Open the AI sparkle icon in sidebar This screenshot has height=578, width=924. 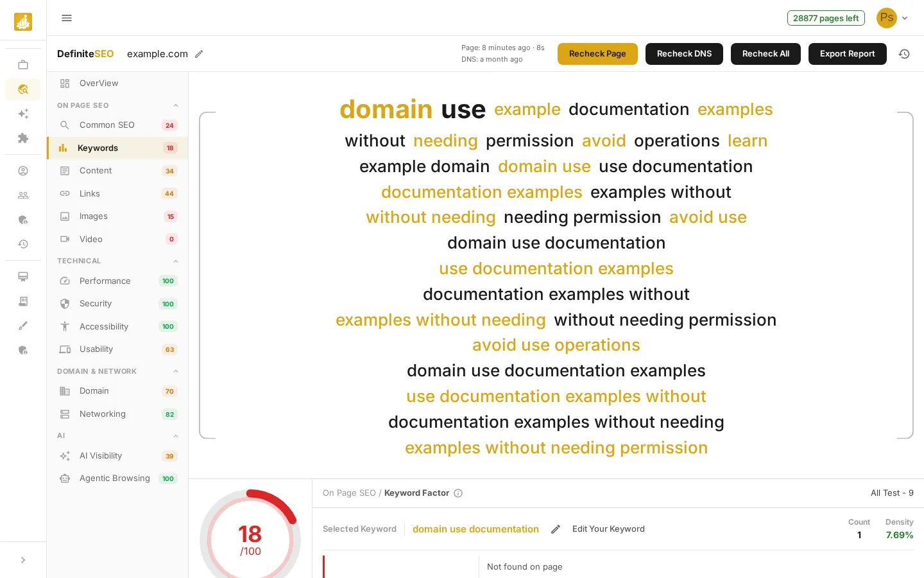[x=23, y=114]
